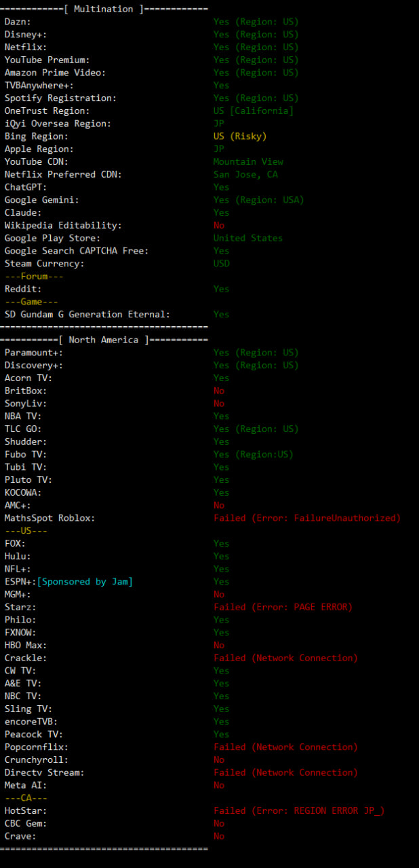Click the Netflix Preferred CDN label
The image size is (419, 868).
pyautogui.click(x=62, y=174)
